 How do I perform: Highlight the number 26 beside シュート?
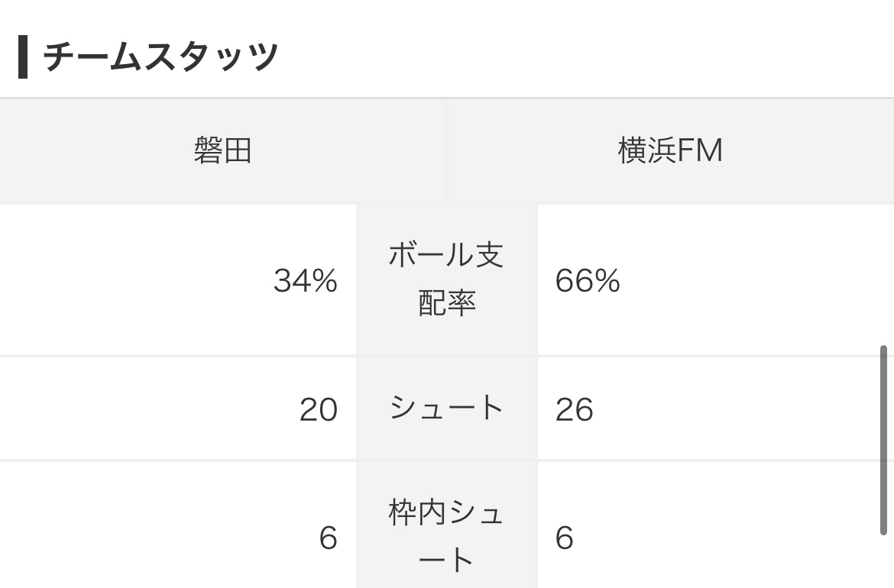coord(575,410)
